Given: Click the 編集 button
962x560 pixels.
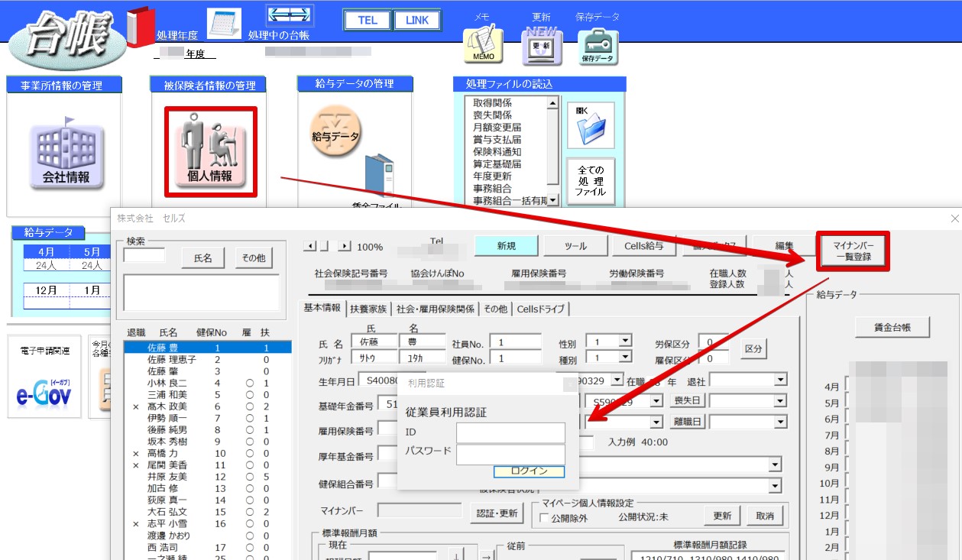Looking at the screenshot, I should coord(784,246).
